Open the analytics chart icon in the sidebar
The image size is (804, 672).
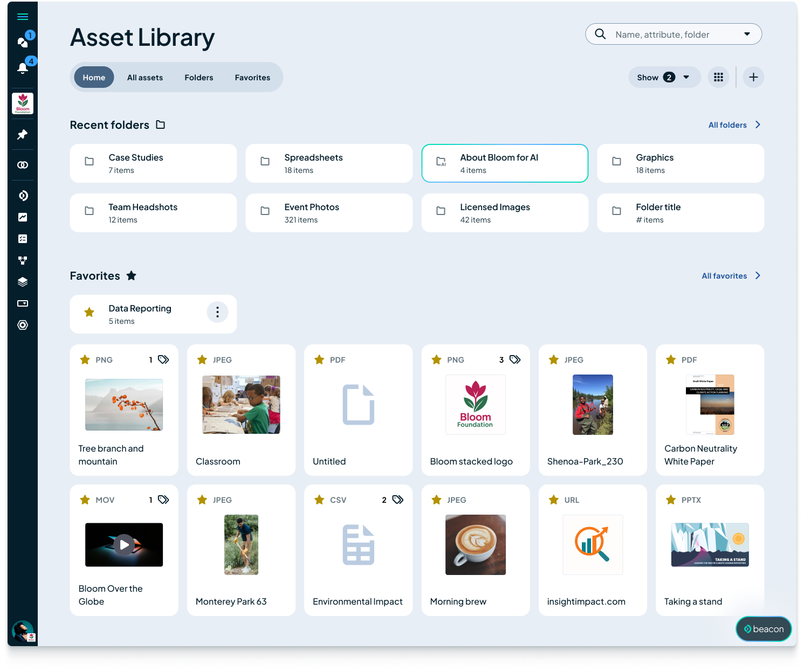pyautogui.click(x=23, y=217)
